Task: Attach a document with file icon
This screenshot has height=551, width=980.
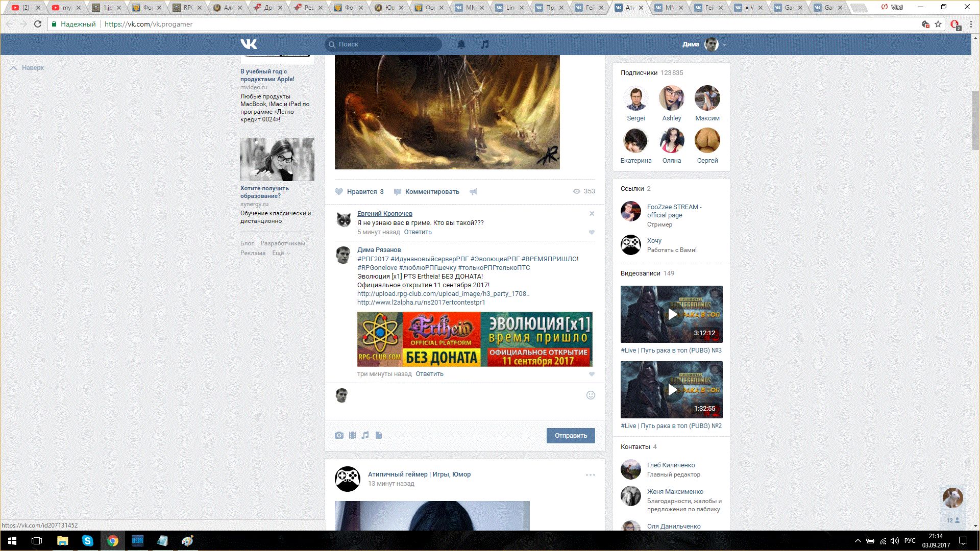Action: (x=379, y=435)
